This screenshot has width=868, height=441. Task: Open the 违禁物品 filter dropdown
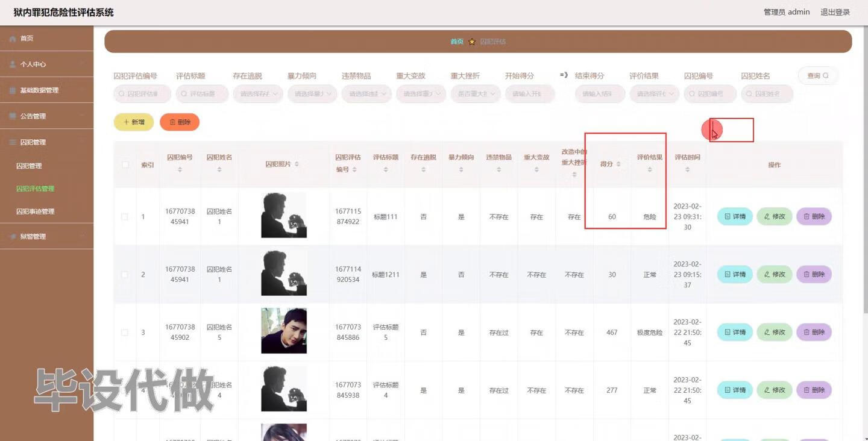coord(366,94)
